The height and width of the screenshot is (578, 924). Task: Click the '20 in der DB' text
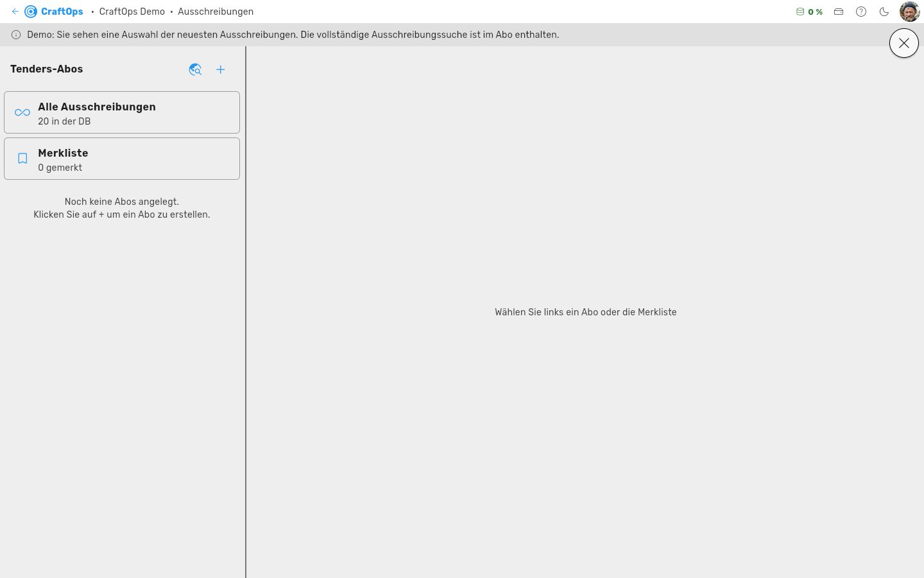(x=64, y=121)
